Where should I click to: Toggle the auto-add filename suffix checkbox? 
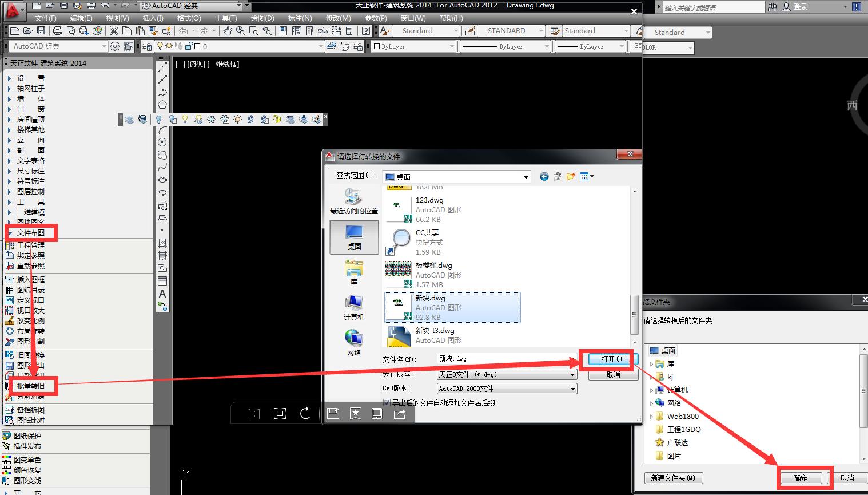click(x=387, y=403)
